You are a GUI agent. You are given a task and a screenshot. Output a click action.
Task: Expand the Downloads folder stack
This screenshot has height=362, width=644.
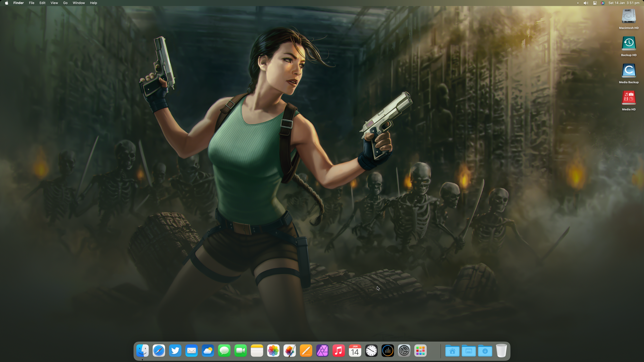[485, 351]
